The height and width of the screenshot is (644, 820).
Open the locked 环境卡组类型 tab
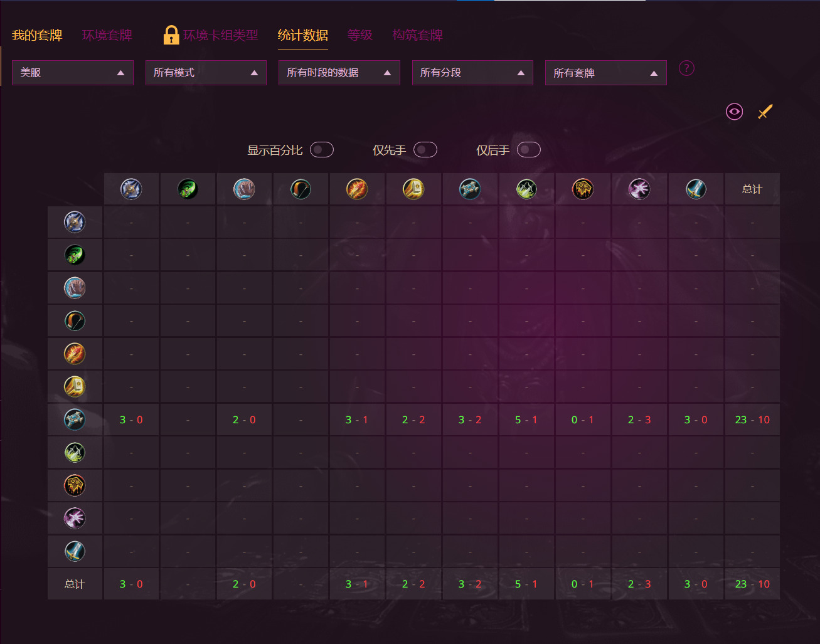221,35
